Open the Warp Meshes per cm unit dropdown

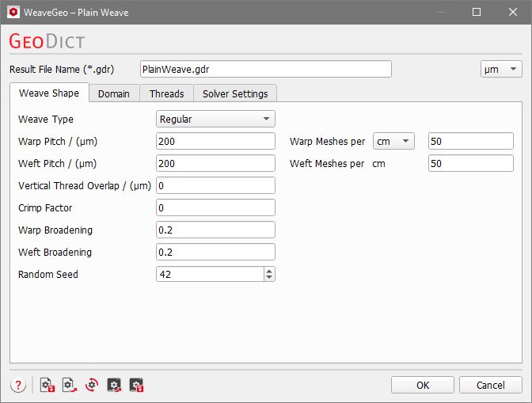pyautogui.click(x=393, y=141)
